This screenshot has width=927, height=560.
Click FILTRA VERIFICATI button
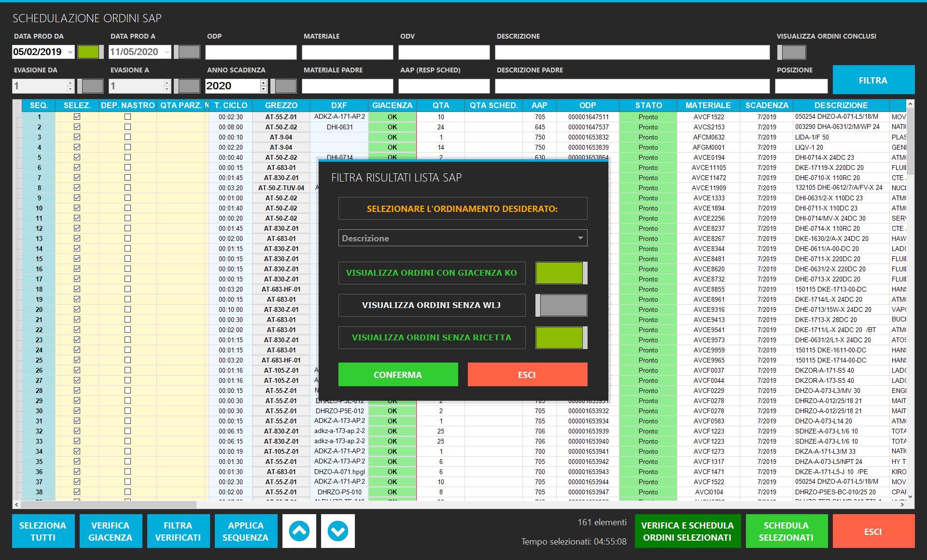[178, 531]
